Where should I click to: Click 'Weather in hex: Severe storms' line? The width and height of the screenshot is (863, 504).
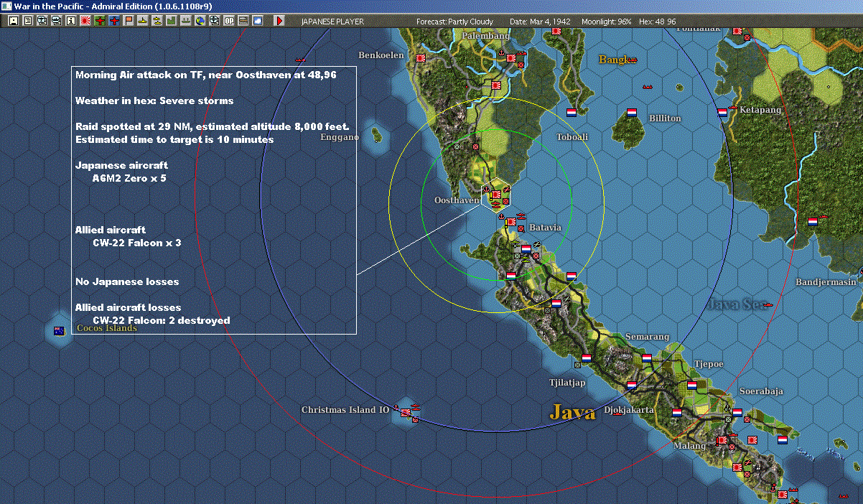click(x=154, y=101)
